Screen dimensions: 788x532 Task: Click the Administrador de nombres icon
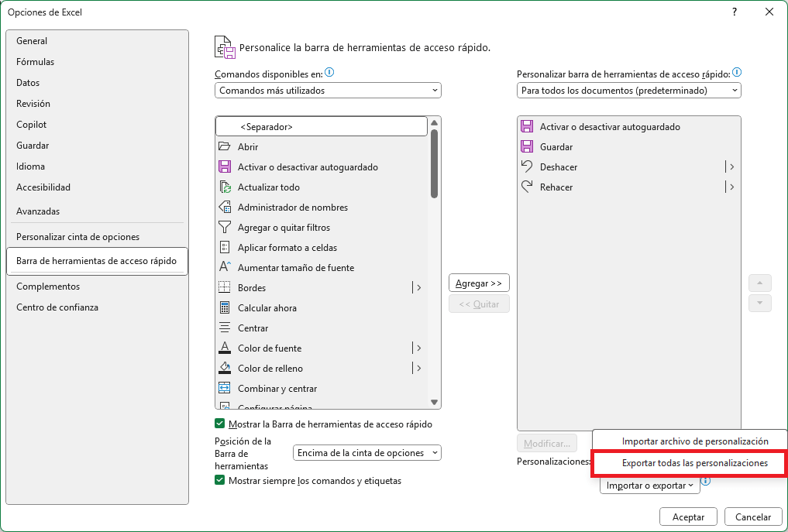coord(224,207)
